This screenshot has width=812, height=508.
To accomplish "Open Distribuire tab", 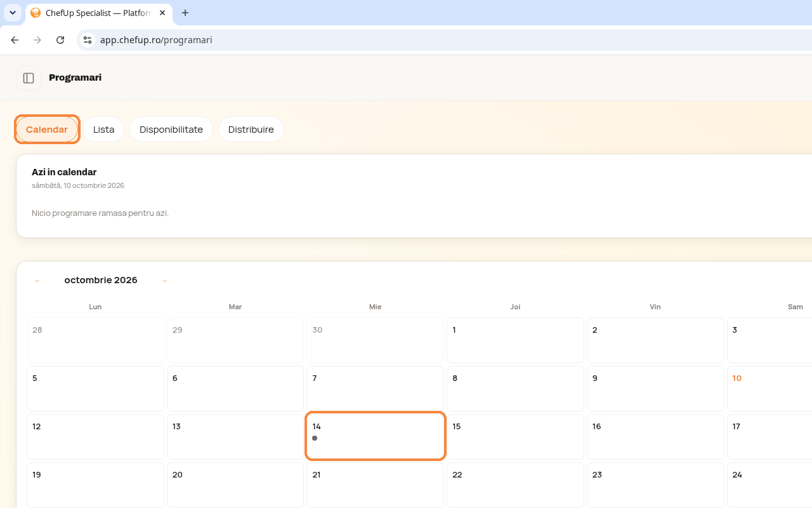I will pyautogui.click(x=251, y=130).
